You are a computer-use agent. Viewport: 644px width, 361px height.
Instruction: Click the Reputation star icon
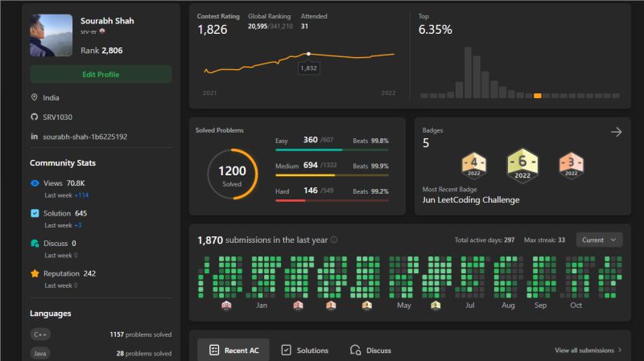(x=35, y=273)
